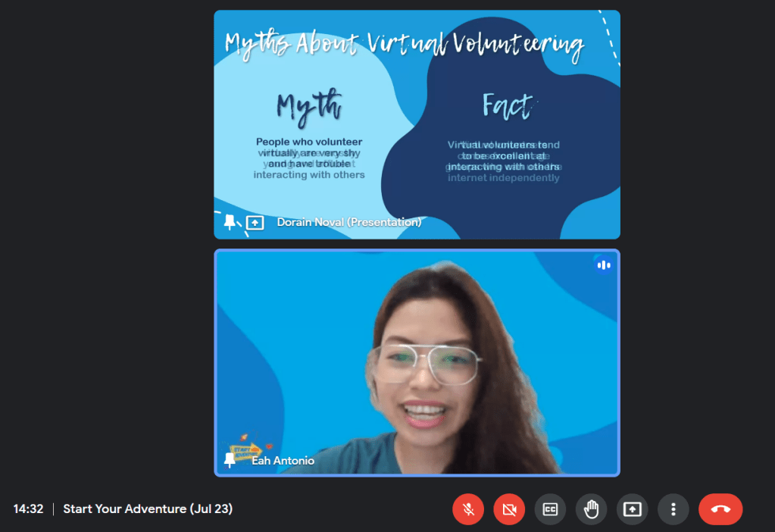775x532 pixels.
Task: Click the audio activity indicator on Eah Antonio's tile
Action: (x=603, y=264)
